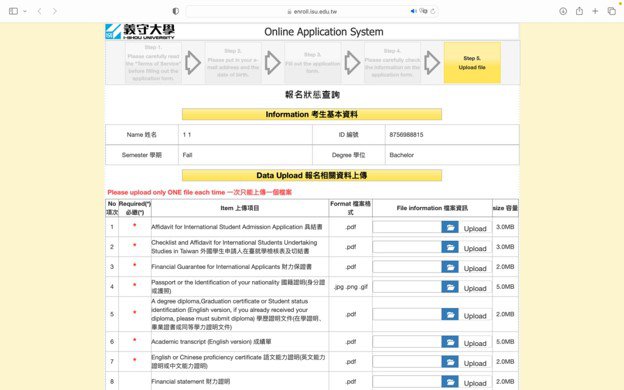Screen dimensions: 624x390
Task: Click file field for proficiency certificate row
Action: pyautogui.click(x=407, y=361)
